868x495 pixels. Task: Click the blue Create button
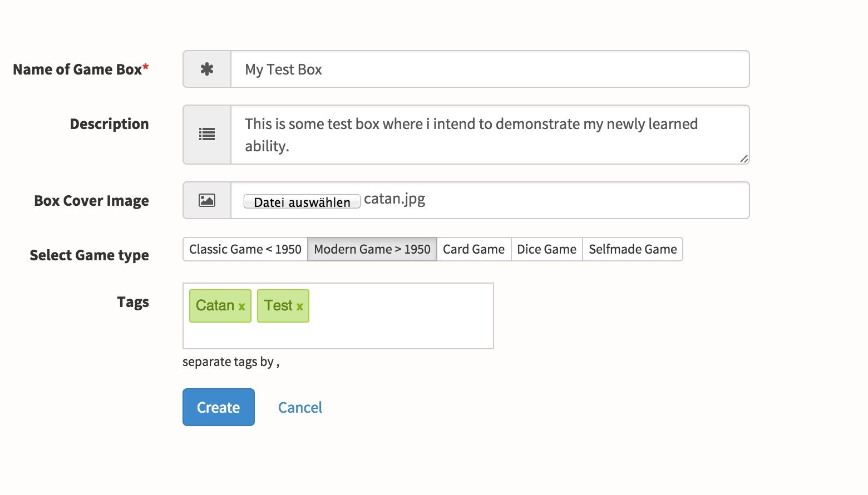[219, 407]
